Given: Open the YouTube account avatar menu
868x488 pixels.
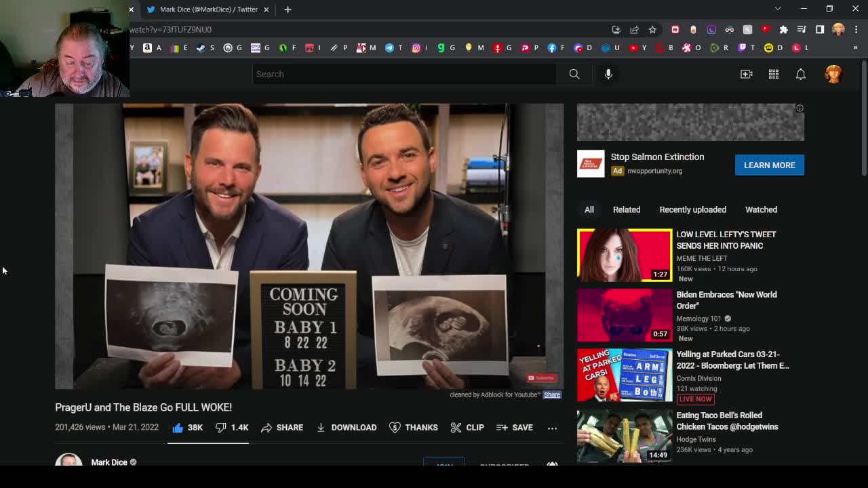Looking at the screenshot, I should click(833, 74).
